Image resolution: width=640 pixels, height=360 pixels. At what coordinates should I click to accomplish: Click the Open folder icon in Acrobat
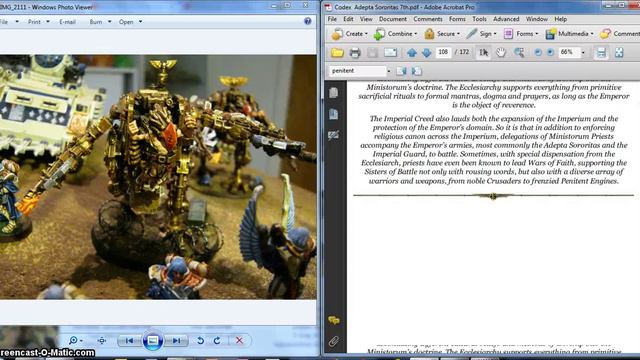pos(337,53)
